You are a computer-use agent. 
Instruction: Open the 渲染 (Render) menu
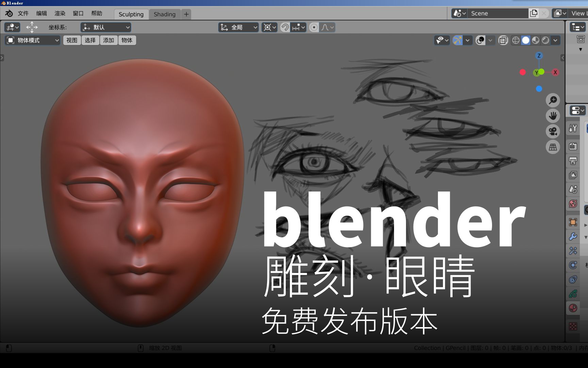(60, 13)
